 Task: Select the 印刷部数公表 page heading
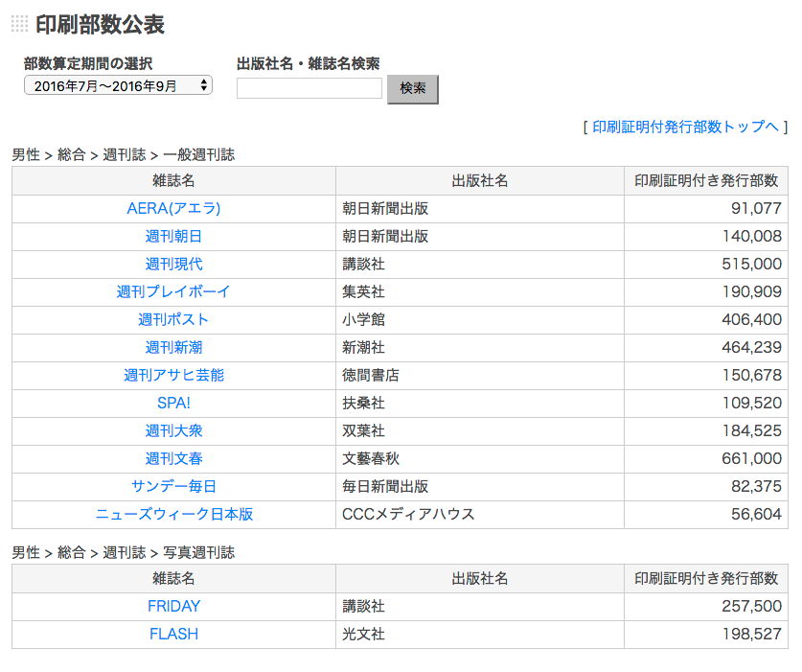[101, 24]
